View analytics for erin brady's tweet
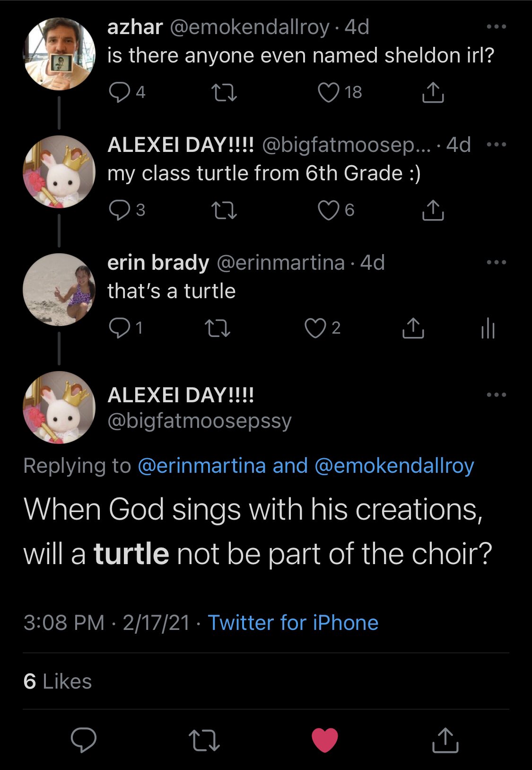532x770 pixels. point(488,328)
